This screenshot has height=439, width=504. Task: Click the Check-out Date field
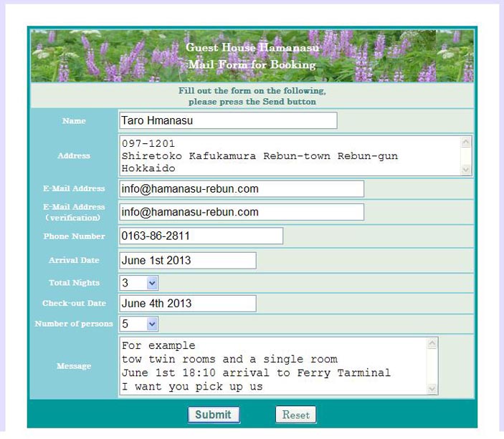188,303
